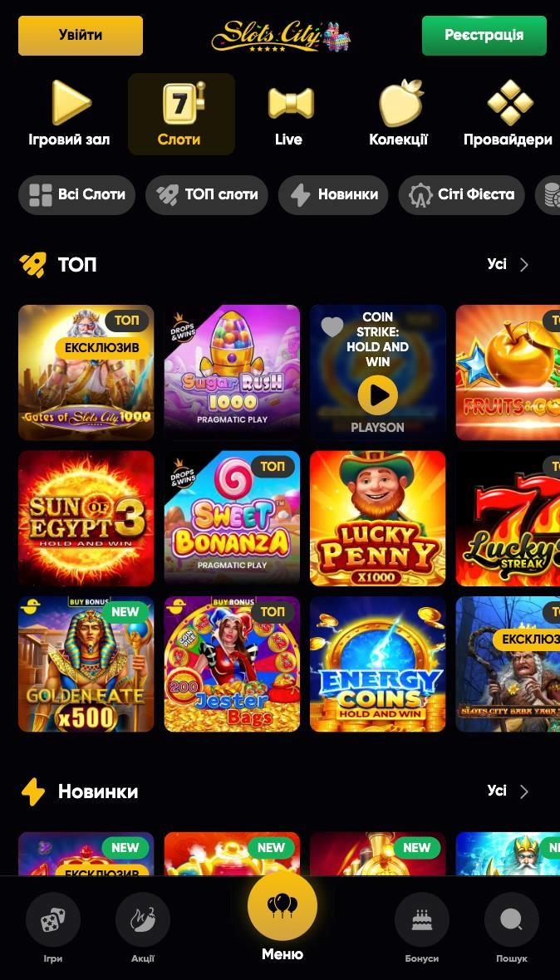Click the Slots City logo
Viewport: 560px width, 980px height.
tap(281, 37)
